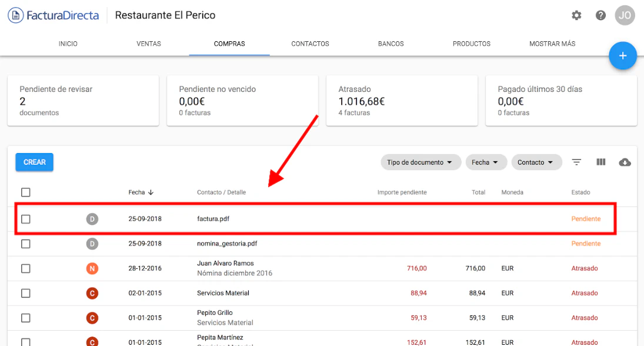
Task: Select the checkbox for factura.pdf row
Action: (25, 218)
